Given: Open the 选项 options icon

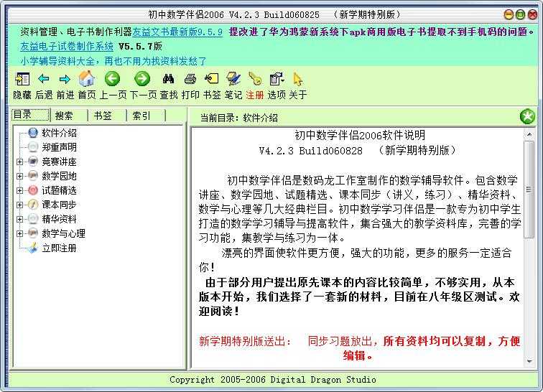Looking at the screenshot, I should (x=277, y=79).
